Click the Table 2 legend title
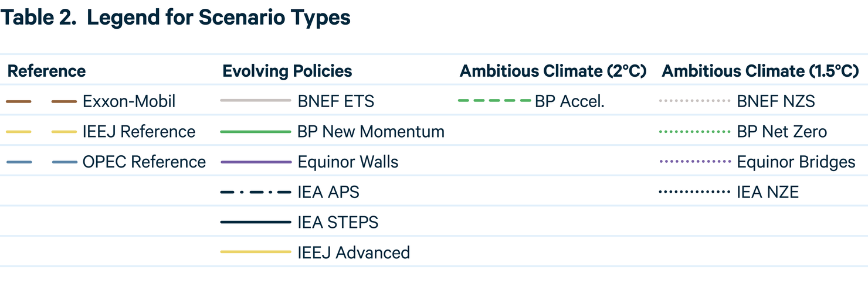Viewport: 868px width, 287px height. pyautogui.click(x=175, y=18)
